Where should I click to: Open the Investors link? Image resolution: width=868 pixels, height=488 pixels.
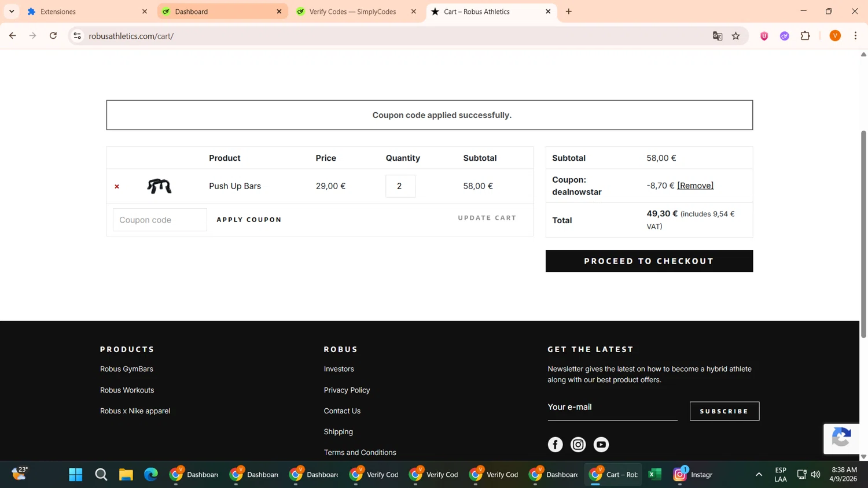pos(339,369)
